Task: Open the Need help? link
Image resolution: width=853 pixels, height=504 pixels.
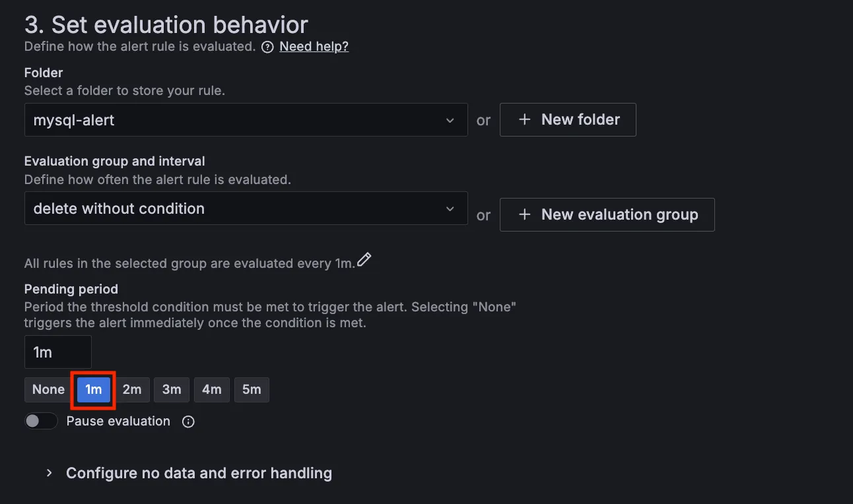Action: coord(314,46)
